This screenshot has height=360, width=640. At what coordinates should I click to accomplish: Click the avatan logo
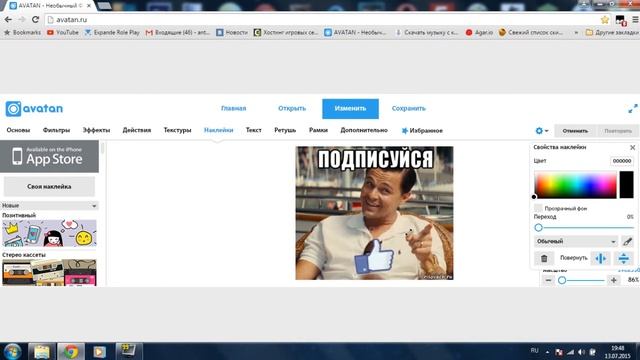34,109
